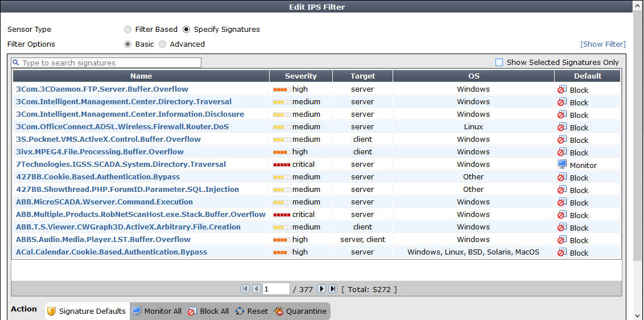Select Quarantine action
The width and height of the screenshot is (644, 320).
tap(300, 311)
